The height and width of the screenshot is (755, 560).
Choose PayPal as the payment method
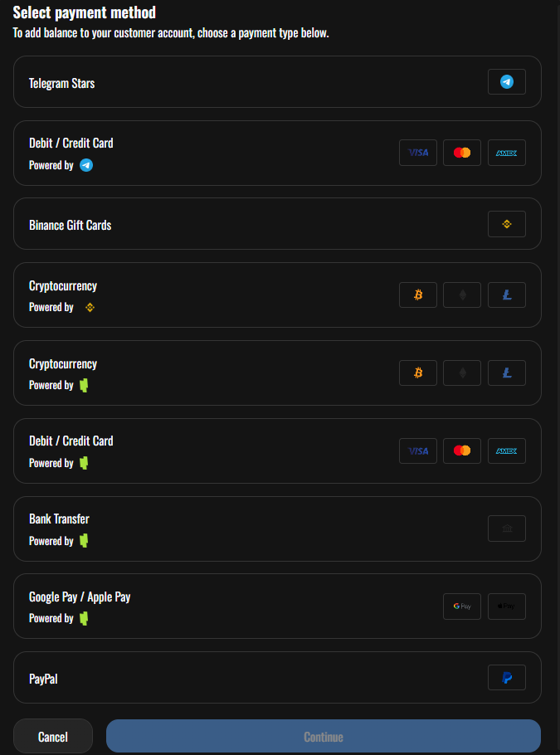click(x=249, y=678)
